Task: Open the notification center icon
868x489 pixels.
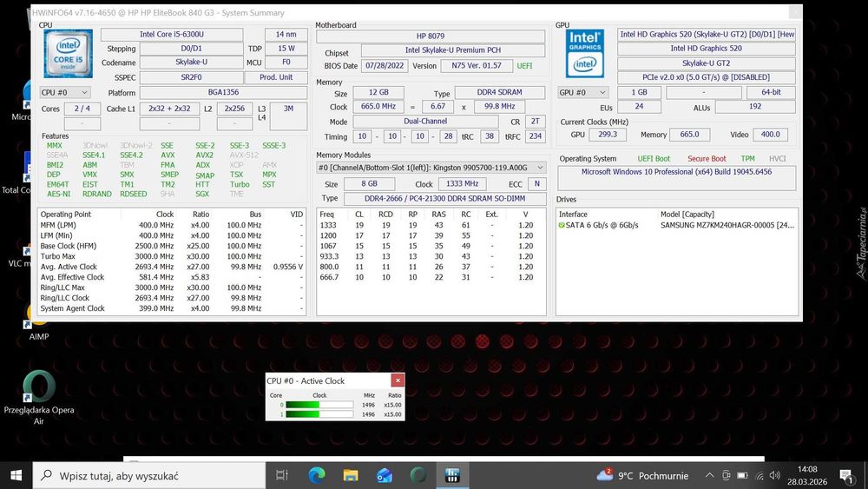Action: pyautogui.click(x=846, y=476)
